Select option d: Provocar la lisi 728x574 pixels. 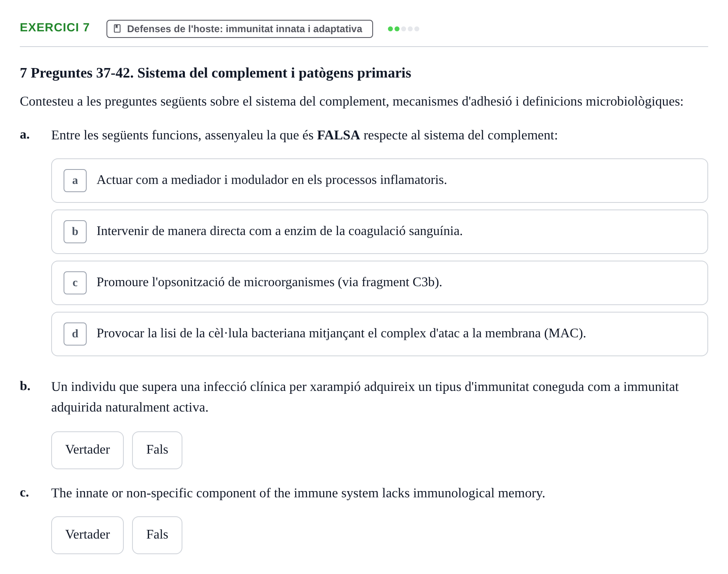tap(379, 334)
